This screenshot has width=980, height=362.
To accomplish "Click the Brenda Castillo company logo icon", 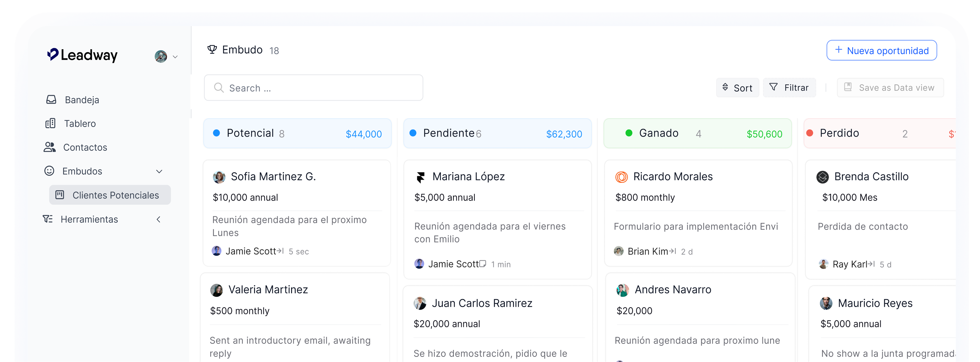I will [823, 177].
